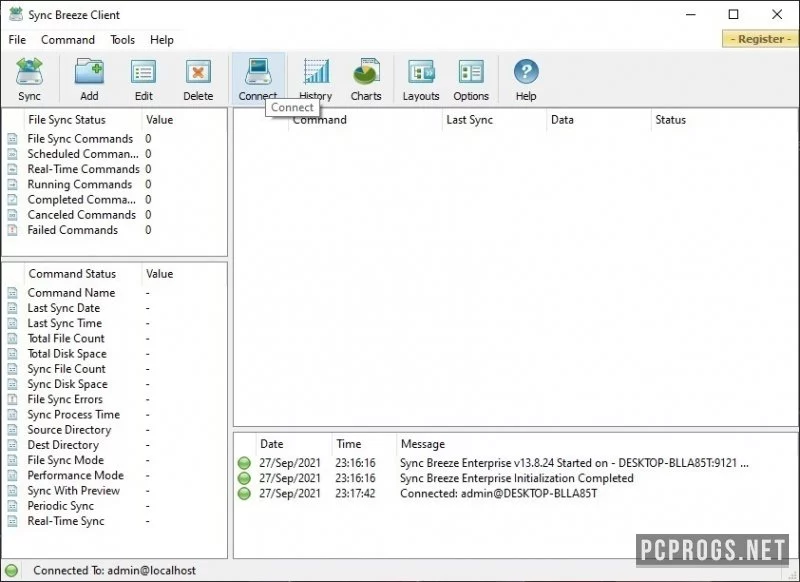800x582 pixels.
Task: Click the 23:17:42 time entry in log
Action: pos(355,494)
